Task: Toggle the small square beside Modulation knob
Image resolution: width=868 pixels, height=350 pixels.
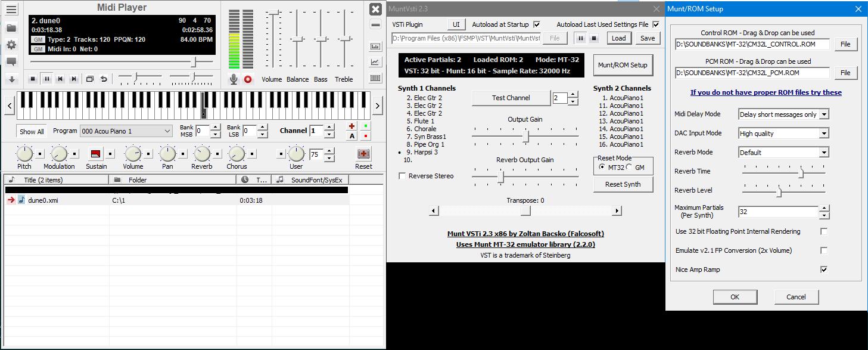Action: [x=74, y=154]
